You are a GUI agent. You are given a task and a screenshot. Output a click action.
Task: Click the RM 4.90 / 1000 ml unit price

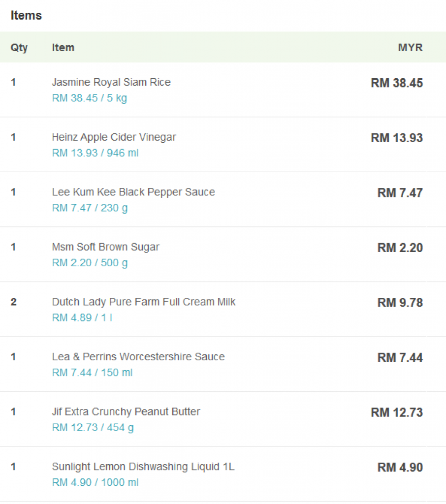tap(95, 482)
